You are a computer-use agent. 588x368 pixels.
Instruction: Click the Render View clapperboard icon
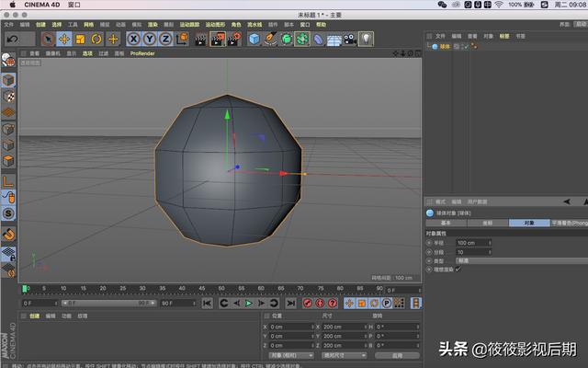(x=200, y=39)
